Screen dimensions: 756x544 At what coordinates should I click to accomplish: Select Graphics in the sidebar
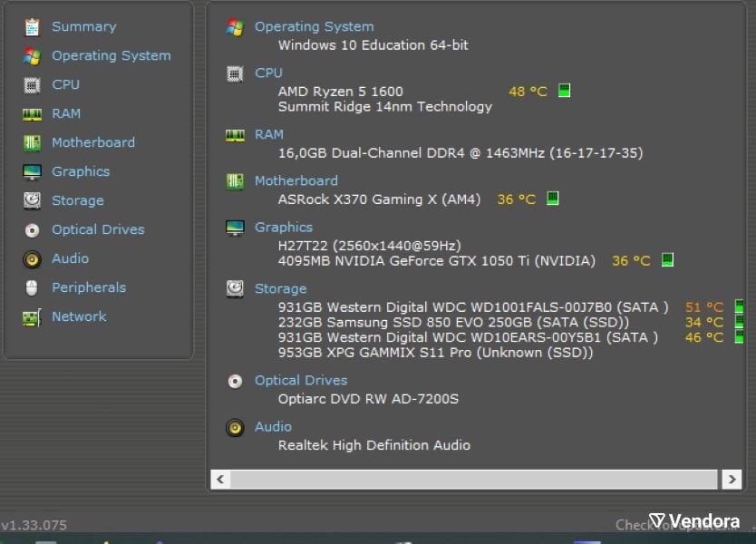[81, 172]
